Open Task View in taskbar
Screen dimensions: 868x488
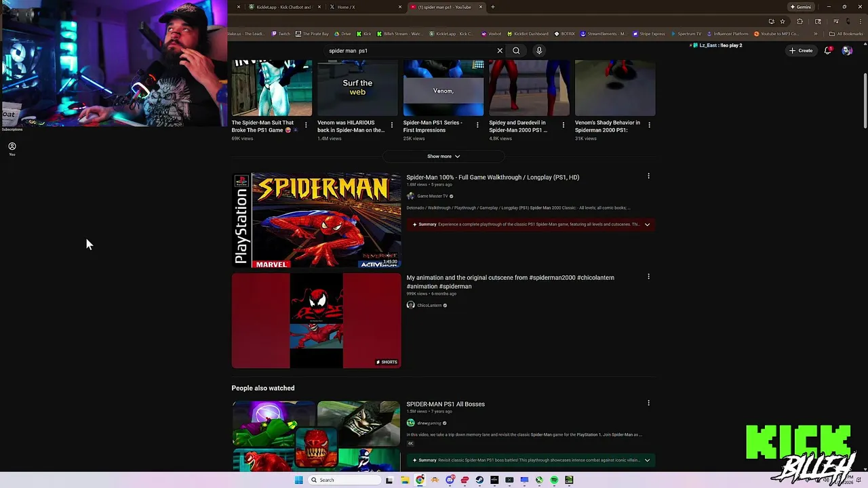click(x=389, y=480)
